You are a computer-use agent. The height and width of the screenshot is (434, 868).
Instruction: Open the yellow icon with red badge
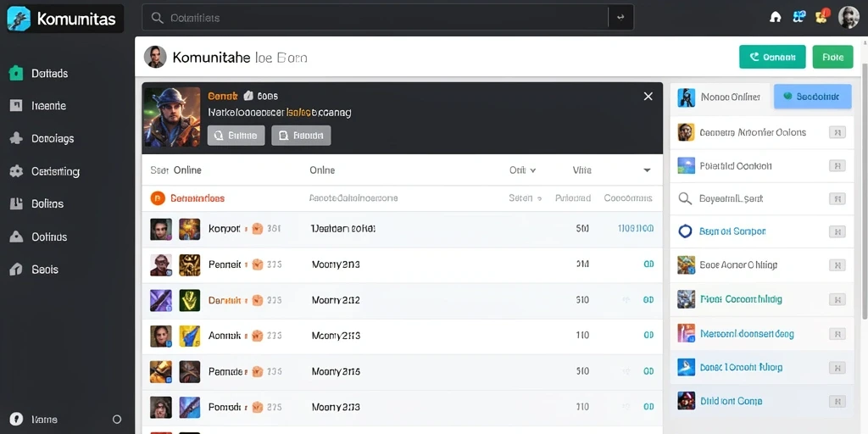[x=821, y=16]
